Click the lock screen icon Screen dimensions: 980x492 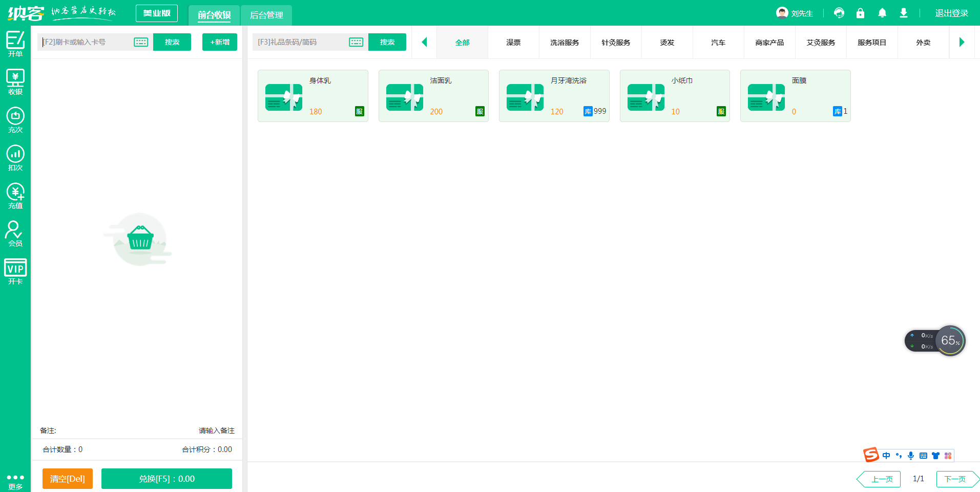860,13
